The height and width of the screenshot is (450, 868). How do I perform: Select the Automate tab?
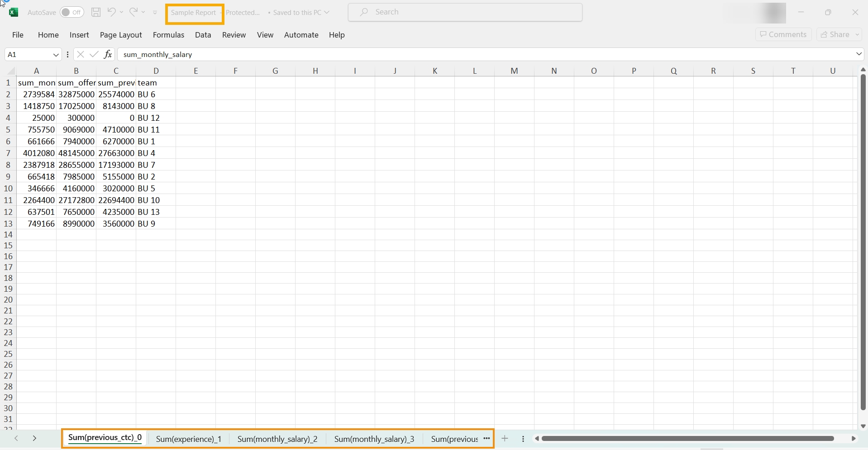(301, 35)
